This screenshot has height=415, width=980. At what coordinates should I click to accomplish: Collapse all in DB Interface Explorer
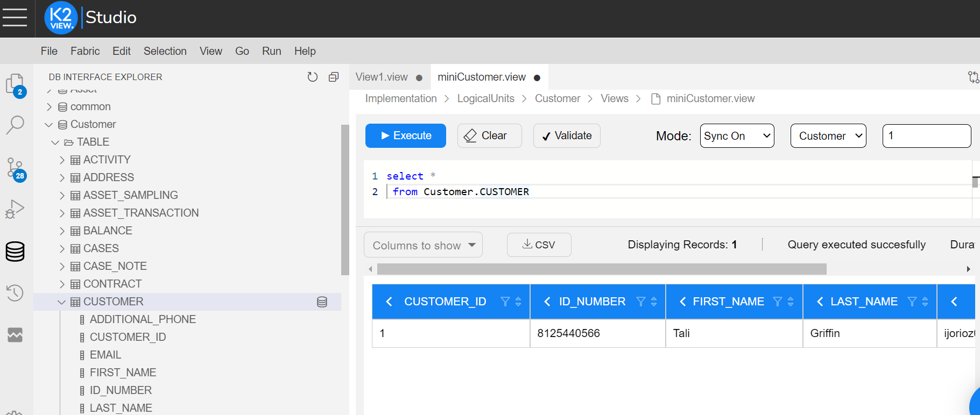(334, 77)
